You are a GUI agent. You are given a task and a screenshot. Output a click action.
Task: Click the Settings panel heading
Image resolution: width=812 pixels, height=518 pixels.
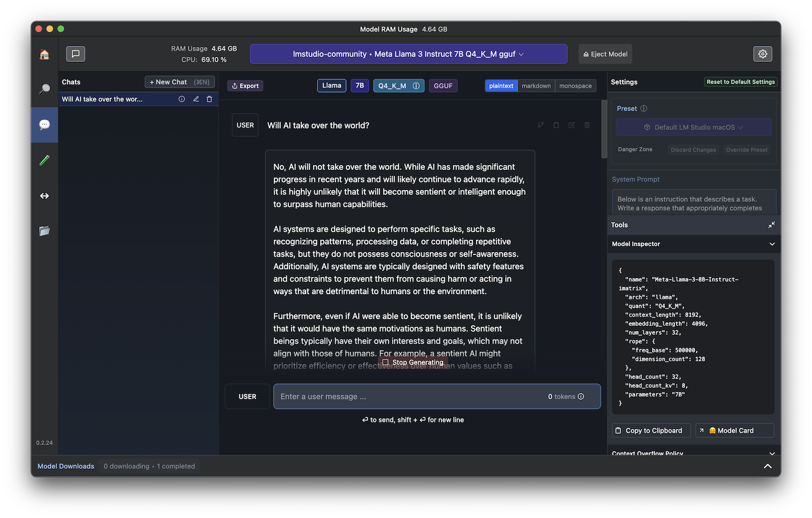[624, 82]
